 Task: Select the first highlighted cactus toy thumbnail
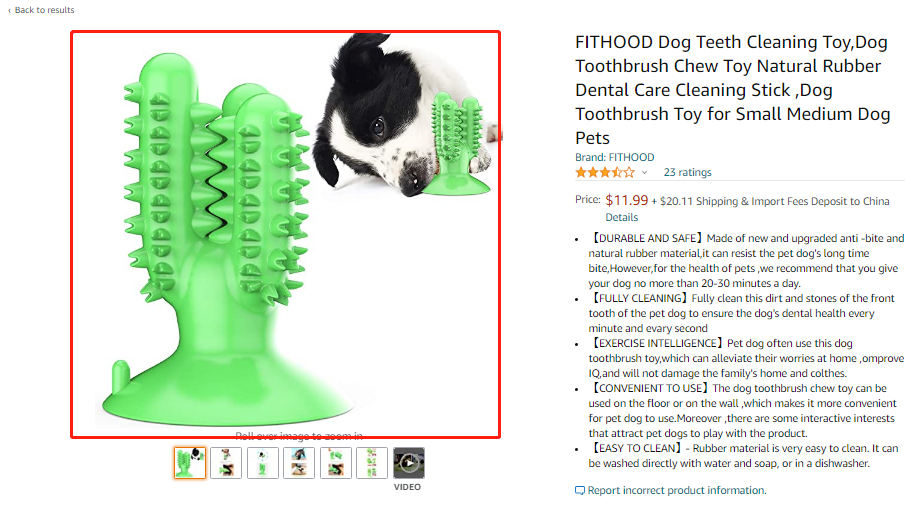coord(190,463)
